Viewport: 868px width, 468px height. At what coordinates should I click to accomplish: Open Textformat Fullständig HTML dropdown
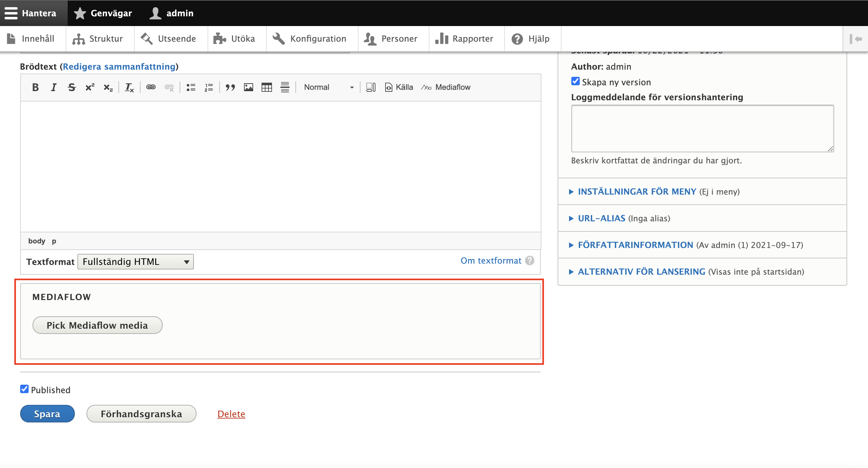click(x=135, y=262)
